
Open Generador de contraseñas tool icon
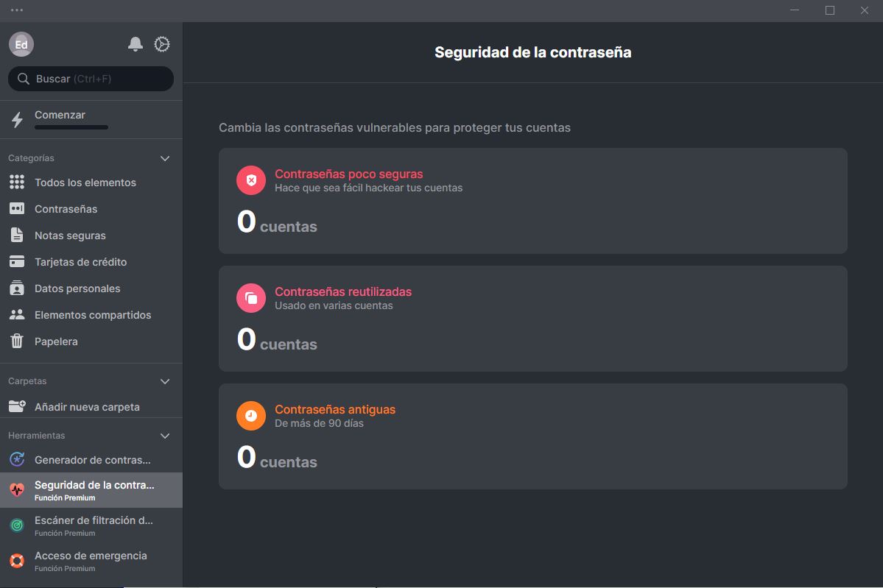pyautogui.click(x=17, y=460)
